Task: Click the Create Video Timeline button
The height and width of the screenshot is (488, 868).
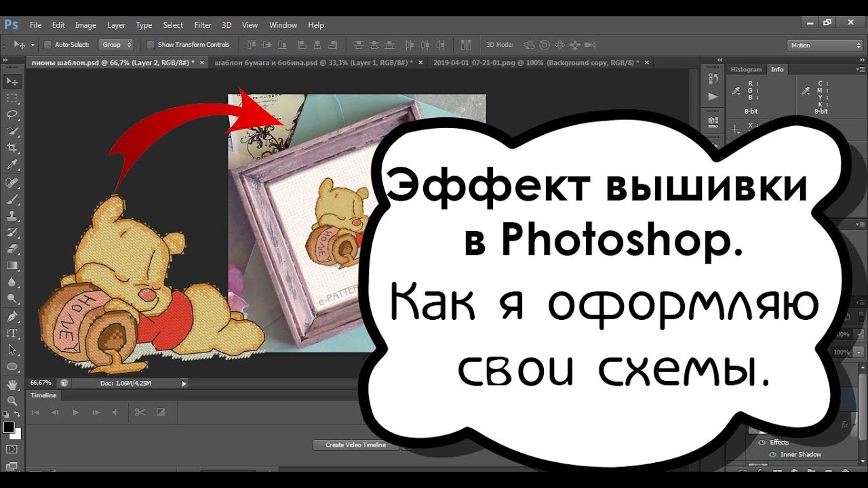Action: pos(356,445)
